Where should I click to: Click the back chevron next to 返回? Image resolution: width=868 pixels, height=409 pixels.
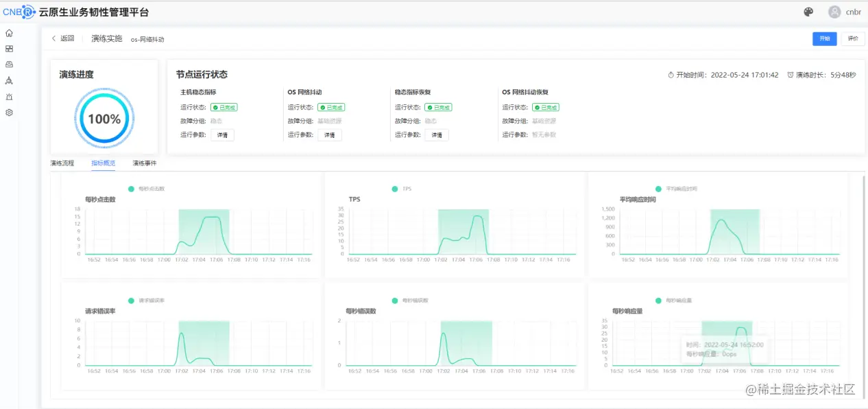54,38
